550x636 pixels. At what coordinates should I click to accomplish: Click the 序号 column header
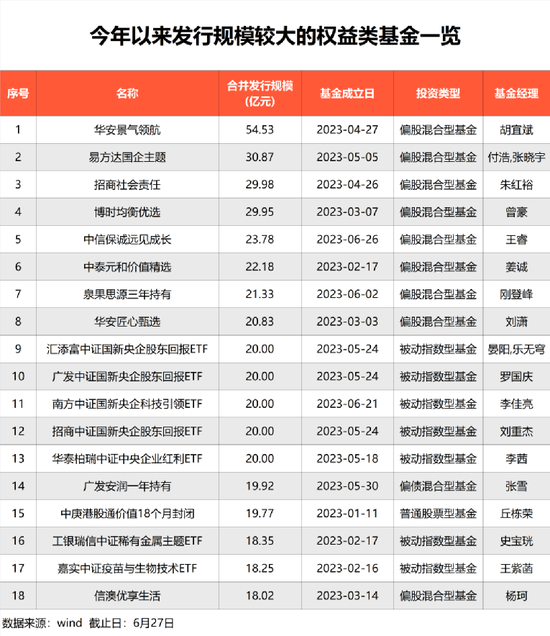tap(18, 93)
